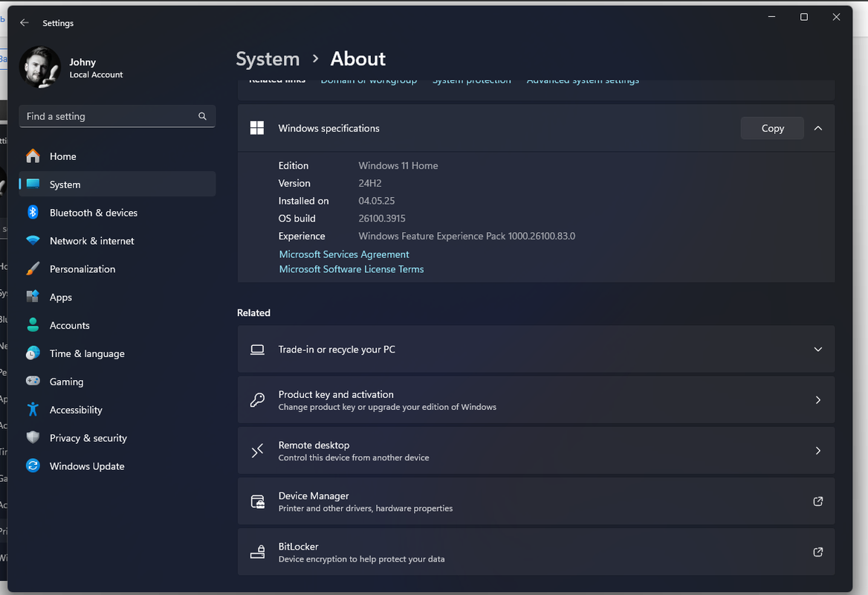
Task: Open BitLocker device encryption
Action: (536, 552)
